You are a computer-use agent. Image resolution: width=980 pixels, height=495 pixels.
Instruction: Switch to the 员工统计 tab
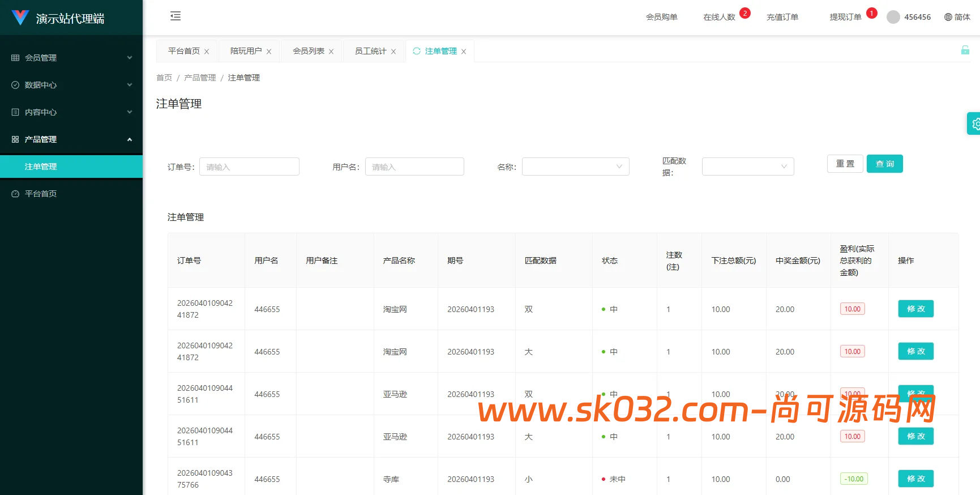pos(371,51)
